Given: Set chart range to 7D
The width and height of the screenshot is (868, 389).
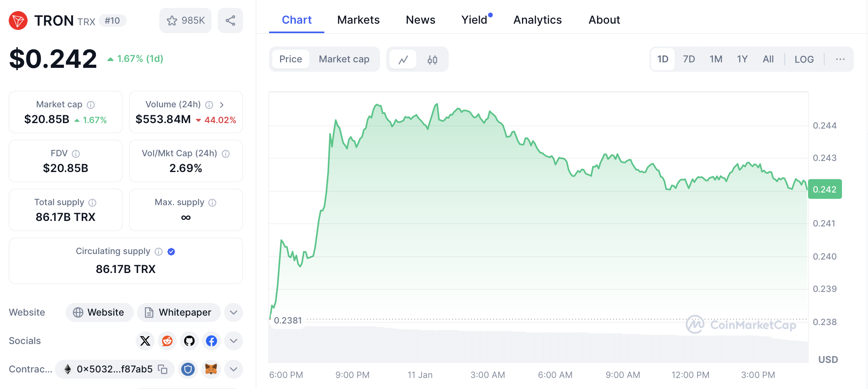Looking at the screenshot, I should click(x=689, y=59).
